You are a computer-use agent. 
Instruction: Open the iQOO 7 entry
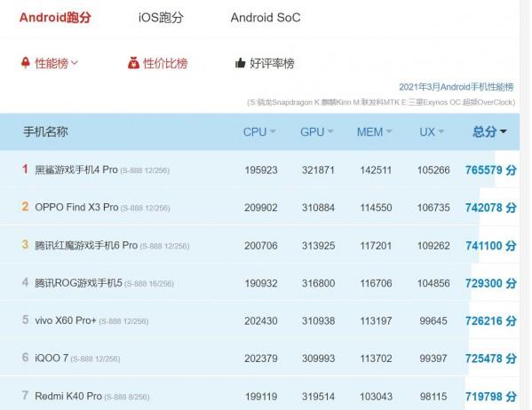click(x=52, y=359)
